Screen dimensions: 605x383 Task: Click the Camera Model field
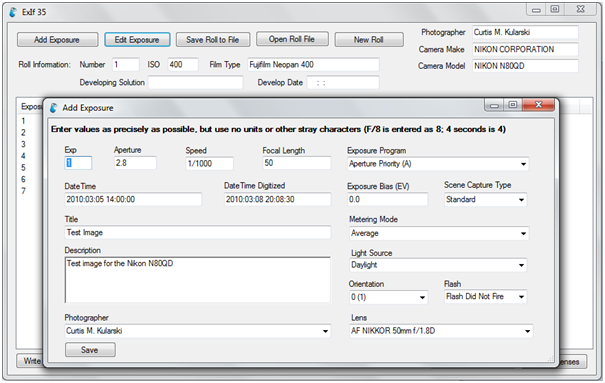tap(525, 66)
